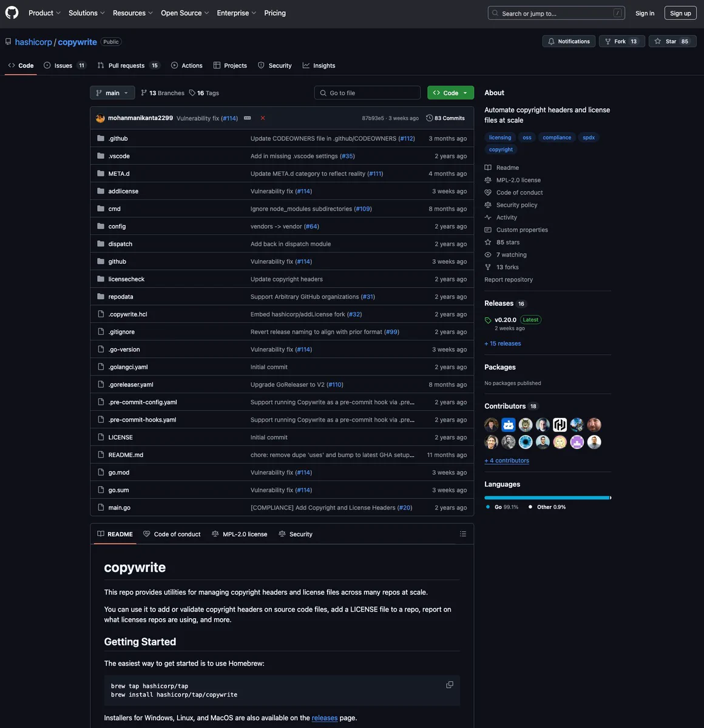Open the README outline list icon
The height and width of the screenshot is (728, 704).
tap(463, 534)
